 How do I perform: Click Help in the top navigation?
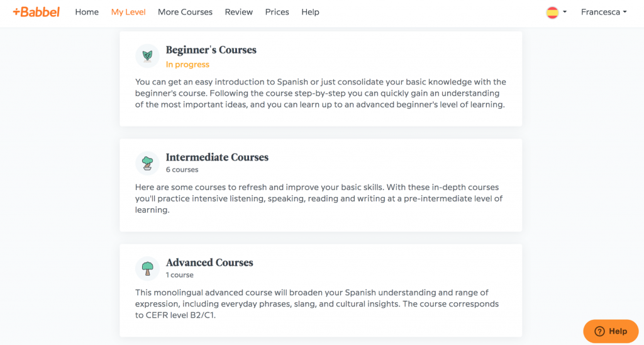[x=310, y=12]
